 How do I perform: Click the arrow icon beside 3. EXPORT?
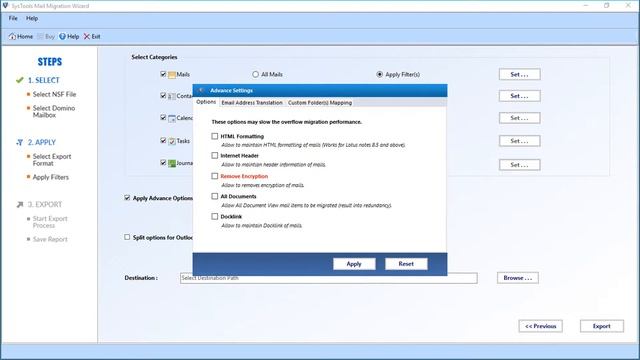pos(20,204)
